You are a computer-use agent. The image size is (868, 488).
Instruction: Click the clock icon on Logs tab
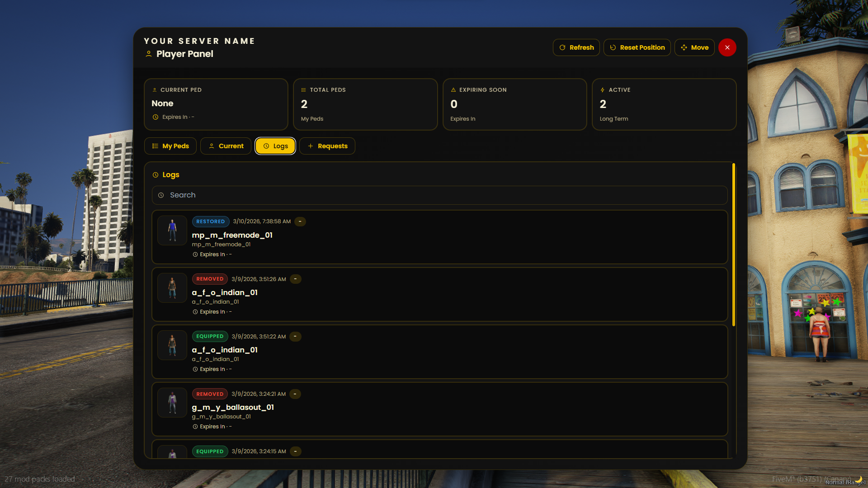[266, 146]
